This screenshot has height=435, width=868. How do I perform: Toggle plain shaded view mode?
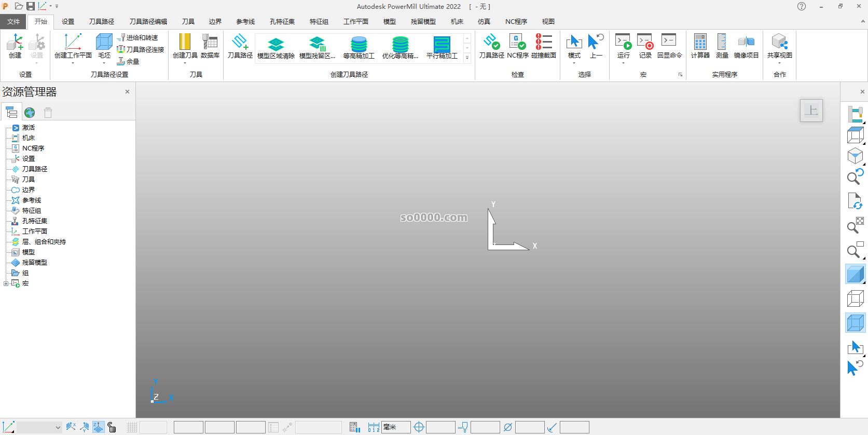pyautogui.click(x=855, y=274)
